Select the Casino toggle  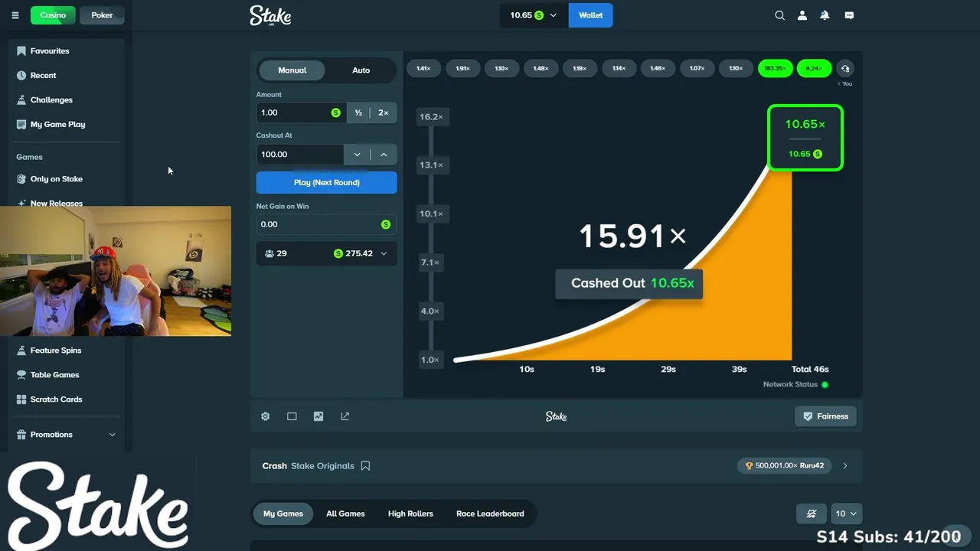coord(54,15)
